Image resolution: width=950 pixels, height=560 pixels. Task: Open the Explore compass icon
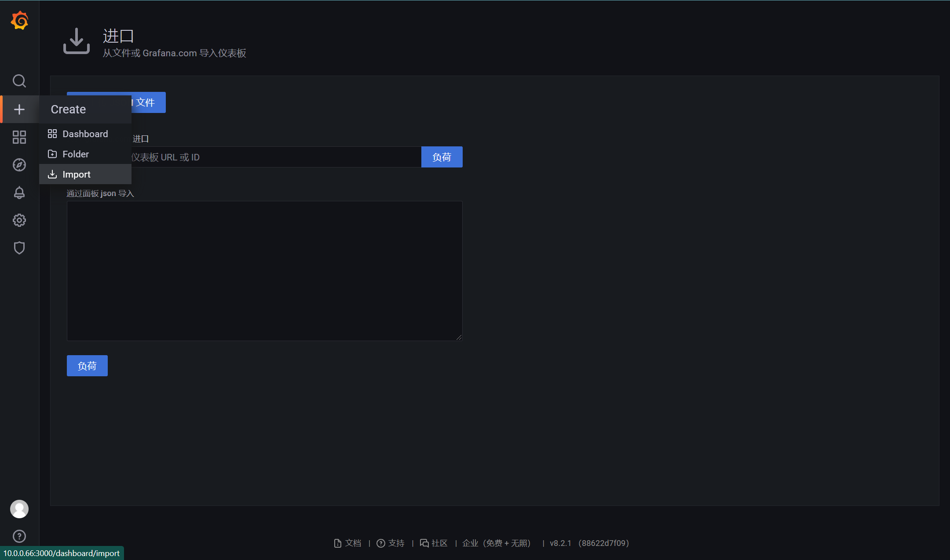[19, 165]
